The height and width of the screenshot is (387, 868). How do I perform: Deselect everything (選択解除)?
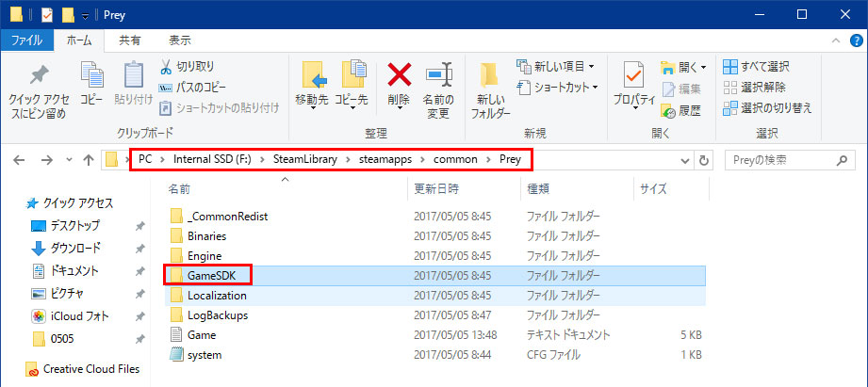click(754, 88)
